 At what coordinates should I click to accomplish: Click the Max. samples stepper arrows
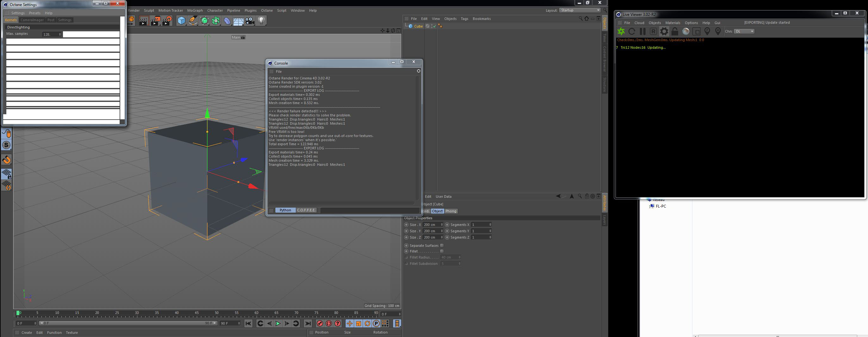(x=60, y=34)
